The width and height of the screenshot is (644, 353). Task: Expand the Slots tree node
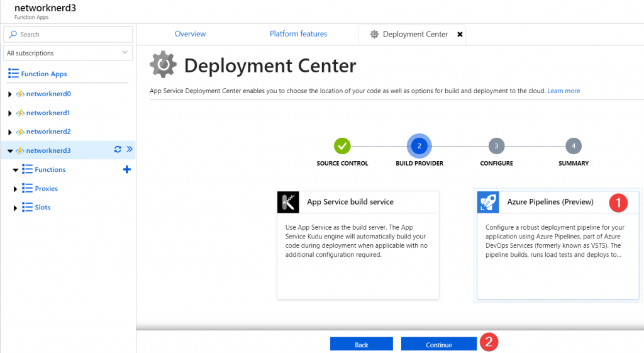(15, 208)
